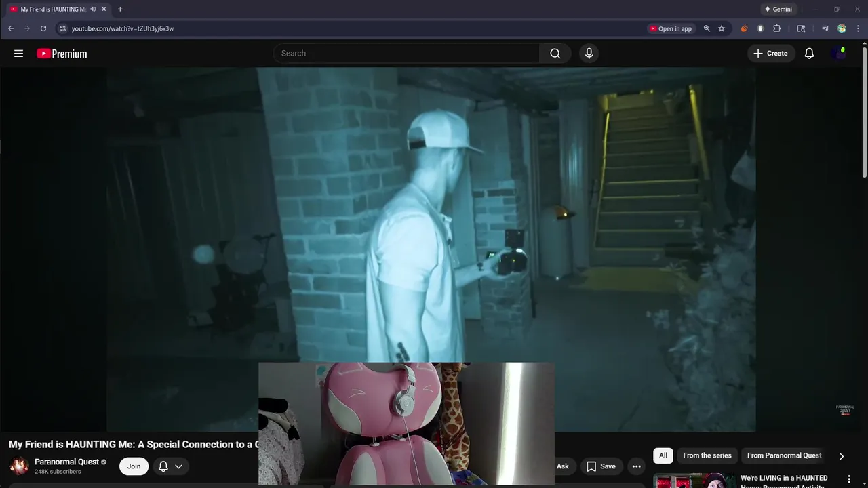Screen dimensions: 868x488
Task: Click the YouTube search input field
Action: (x=406, y=54)
